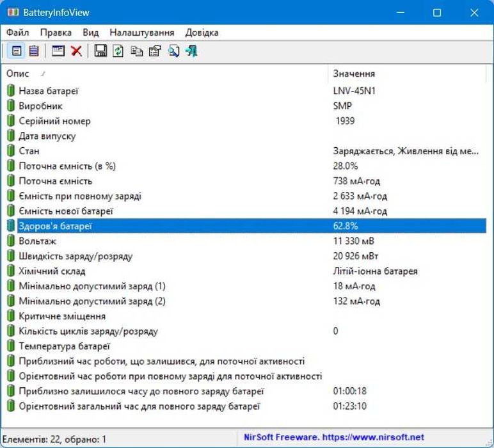Open the Налаштування menu
The image size is (494, 448).
click(x=142, y=33)
